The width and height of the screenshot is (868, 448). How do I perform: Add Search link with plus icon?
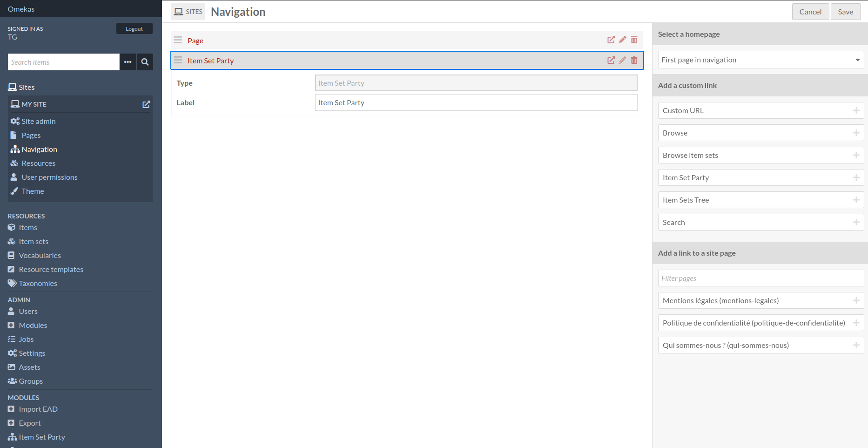coord(856,222)
